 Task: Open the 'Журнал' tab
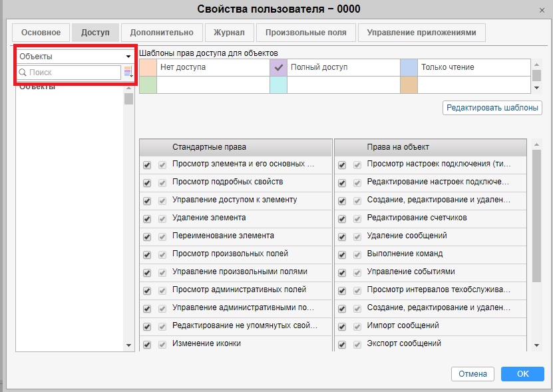230,32
